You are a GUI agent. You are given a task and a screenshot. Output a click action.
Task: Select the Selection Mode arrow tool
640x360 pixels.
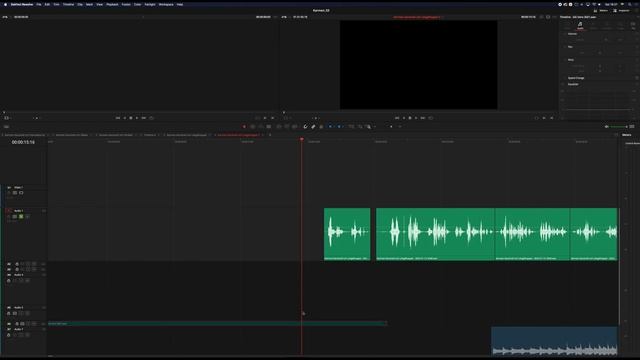(244, 127)
